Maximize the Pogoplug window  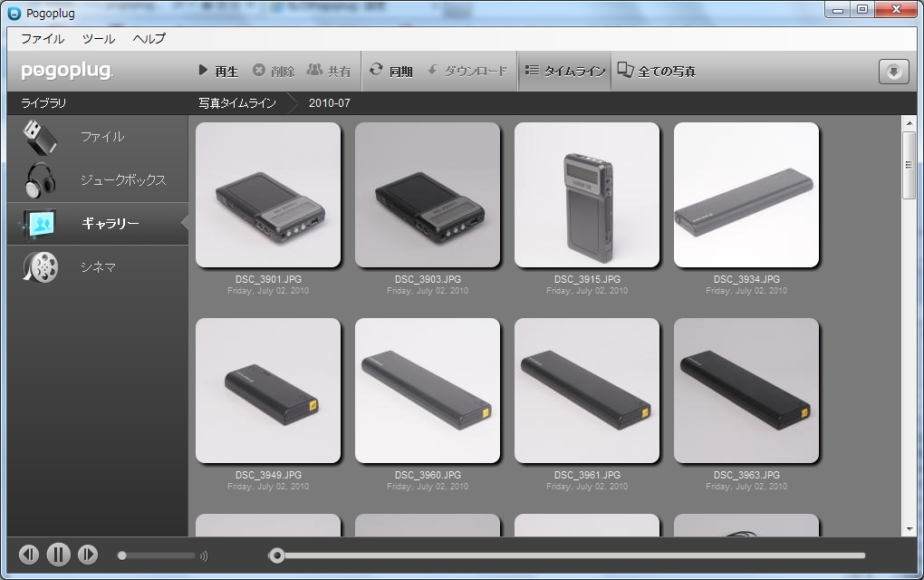pyautogui.click(x=862, y=10)
